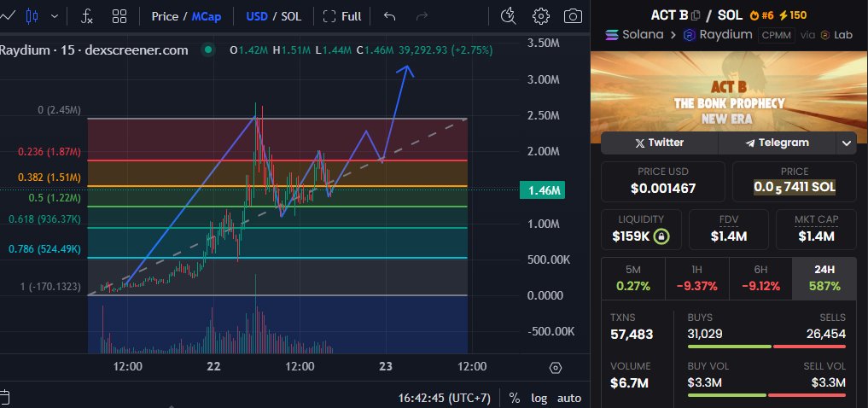This screenshot has height=408, width=868.
Task: Click the CPMM pool type tag
Action: [777, 35]
